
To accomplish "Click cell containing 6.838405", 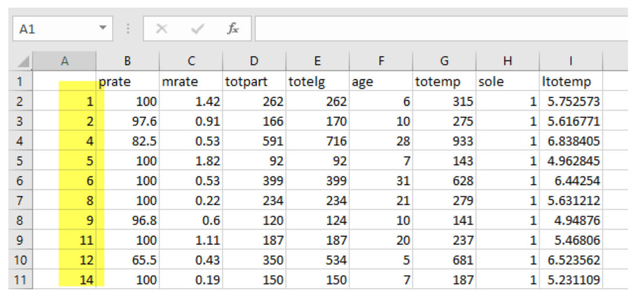I will tap(571, 140).
